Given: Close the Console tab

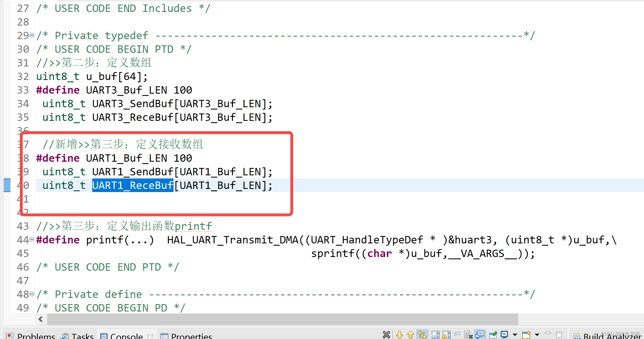Looking at the screenshot, I should pyautogui.click(x=150, y=337).
